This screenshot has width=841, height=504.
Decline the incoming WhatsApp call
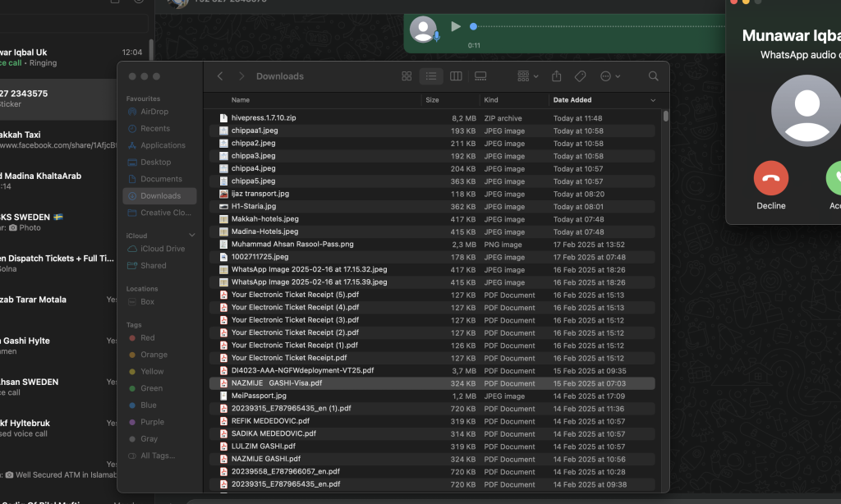771,178
